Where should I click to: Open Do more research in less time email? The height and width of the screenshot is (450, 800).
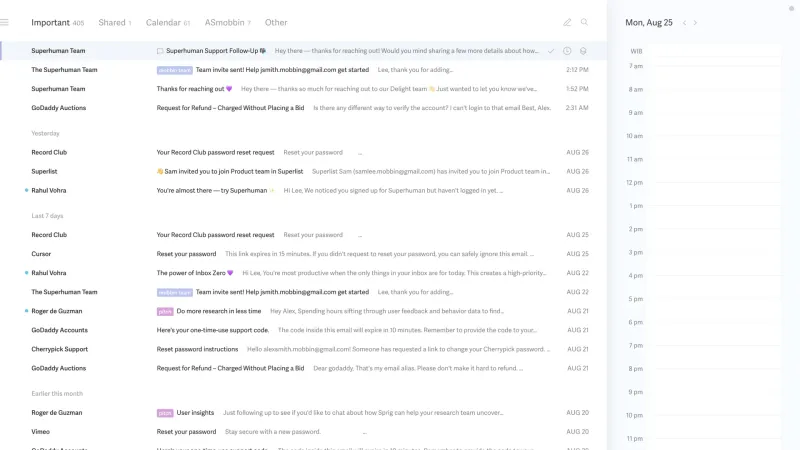304,311
